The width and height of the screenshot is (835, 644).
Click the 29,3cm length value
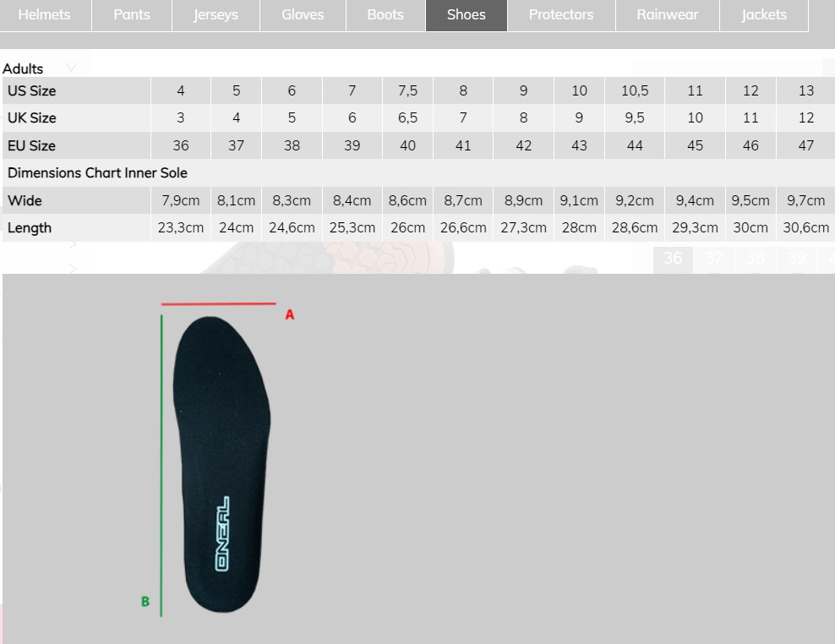tap(695, 228)
